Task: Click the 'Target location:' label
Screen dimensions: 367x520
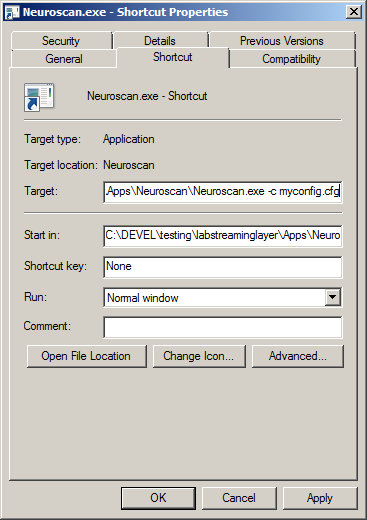Action: pos(61,165)
